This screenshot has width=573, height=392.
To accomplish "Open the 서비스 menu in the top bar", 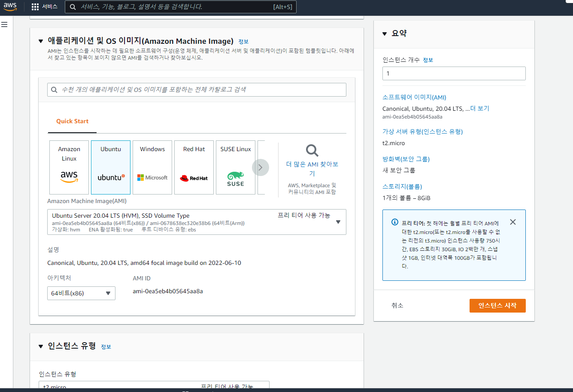I will point(51,6).
